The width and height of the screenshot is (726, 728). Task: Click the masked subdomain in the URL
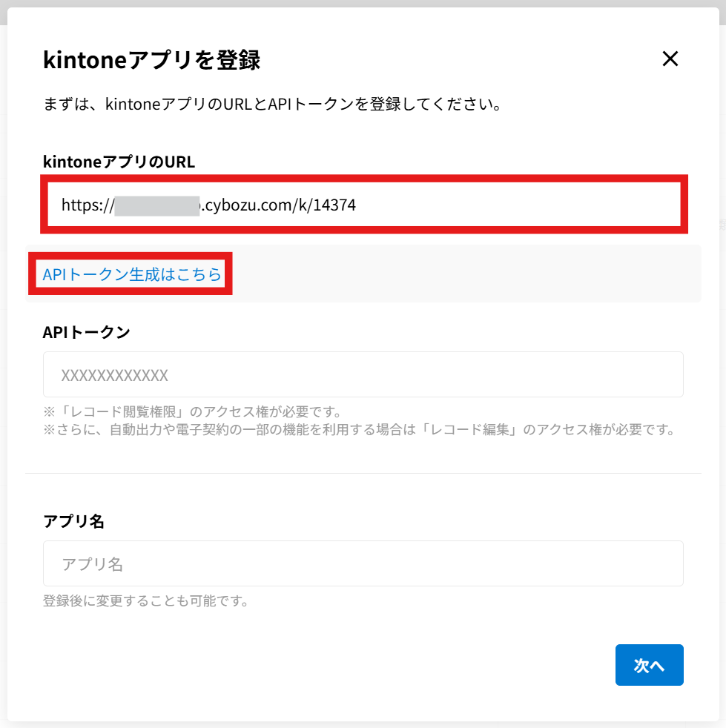[157, 205]
